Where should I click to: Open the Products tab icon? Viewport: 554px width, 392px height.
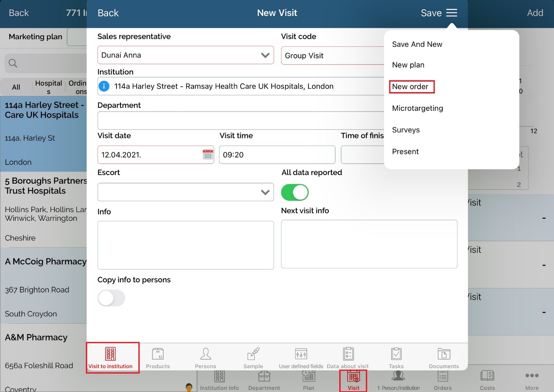point(158,354)
